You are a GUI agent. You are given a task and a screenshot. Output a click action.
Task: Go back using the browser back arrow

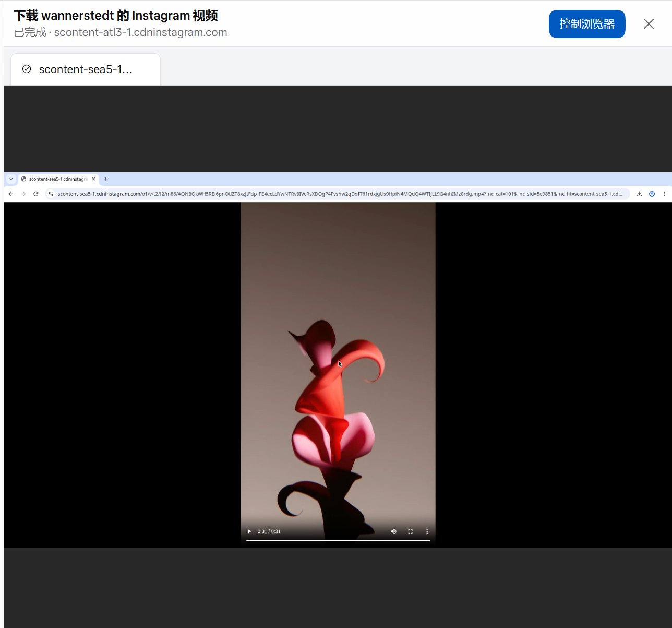pos(11,194)
